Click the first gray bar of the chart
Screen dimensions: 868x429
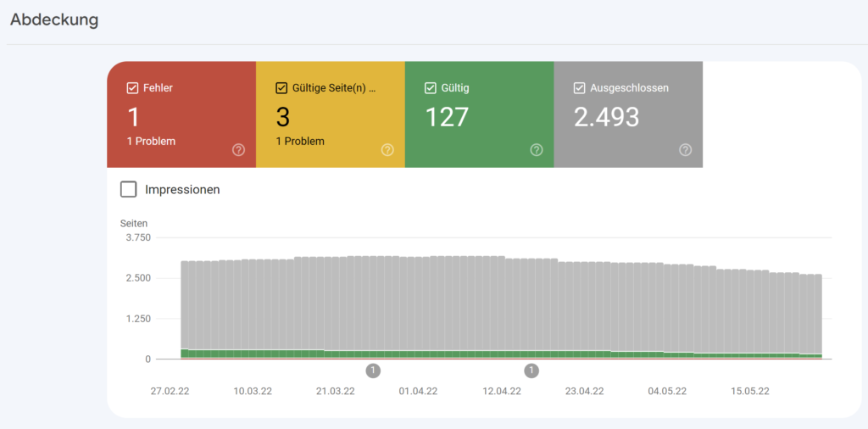click(x=184, y=305)
